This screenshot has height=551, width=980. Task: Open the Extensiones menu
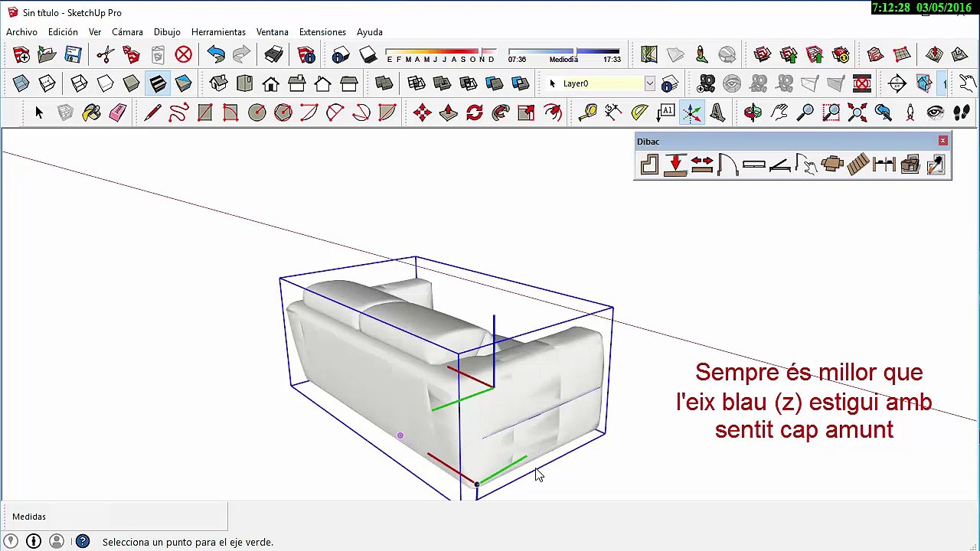click(x=322, y=32)
